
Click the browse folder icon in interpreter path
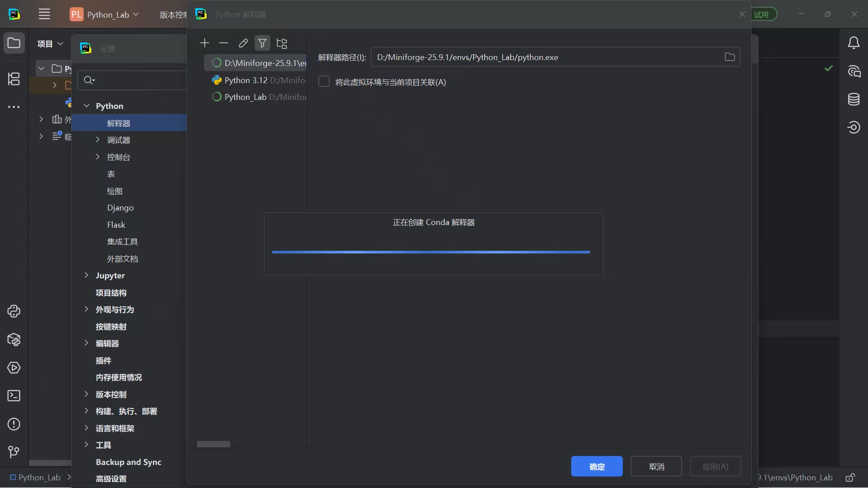click(730, 57)
